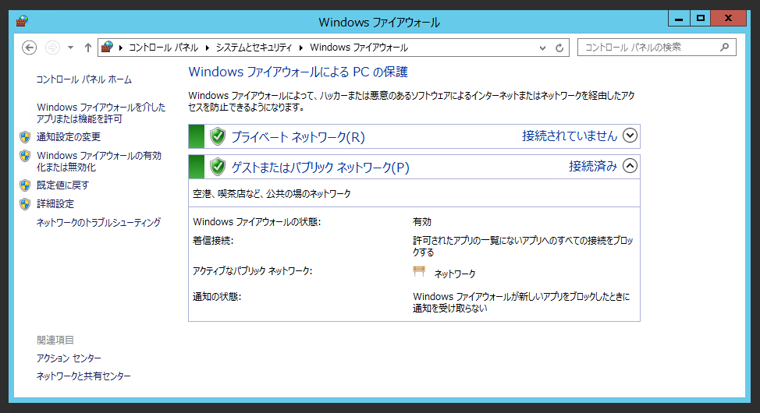Screen dimensions: 760x413
Task: Click the 接続済み status text
Action: point(593,166)
